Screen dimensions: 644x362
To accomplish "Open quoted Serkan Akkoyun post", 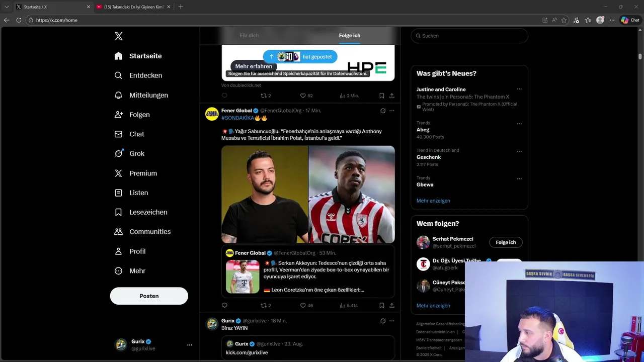I will pos(308,271).
